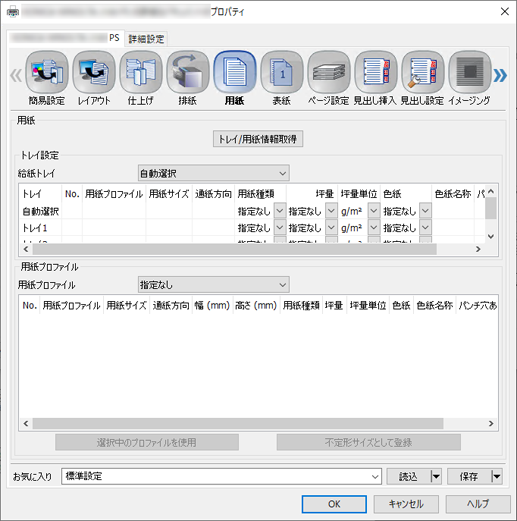Click the 用紙サイズ header in tray table

click(169, 194)
